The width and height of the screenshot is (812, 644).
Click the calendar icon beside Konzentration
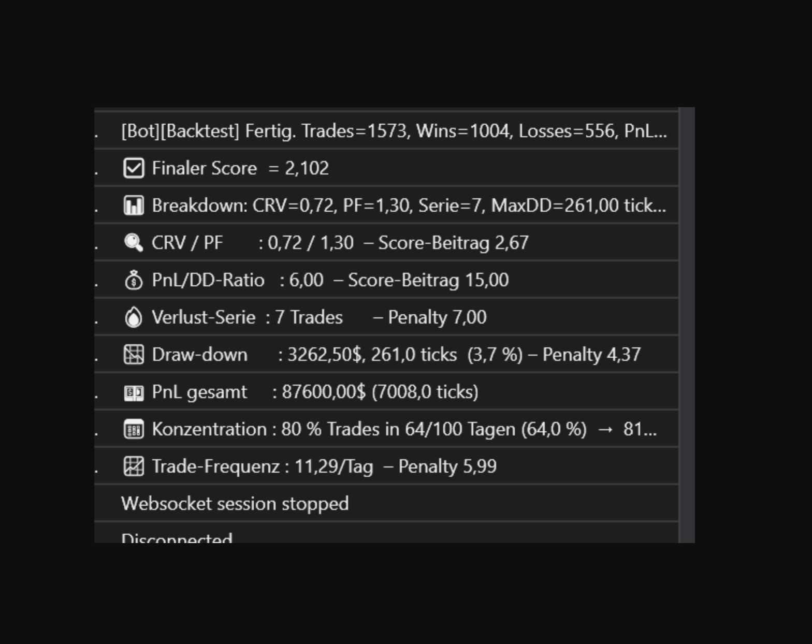134,430
